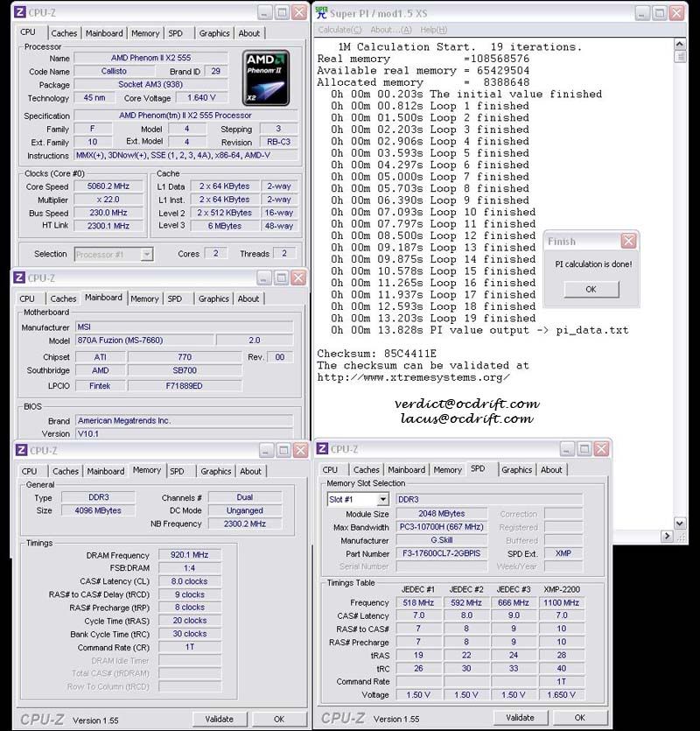Image resolution: width=700 pixels, height=731 pixels.
Task: Click the Socket AM3 (938) package field
Action: point(150,84)
